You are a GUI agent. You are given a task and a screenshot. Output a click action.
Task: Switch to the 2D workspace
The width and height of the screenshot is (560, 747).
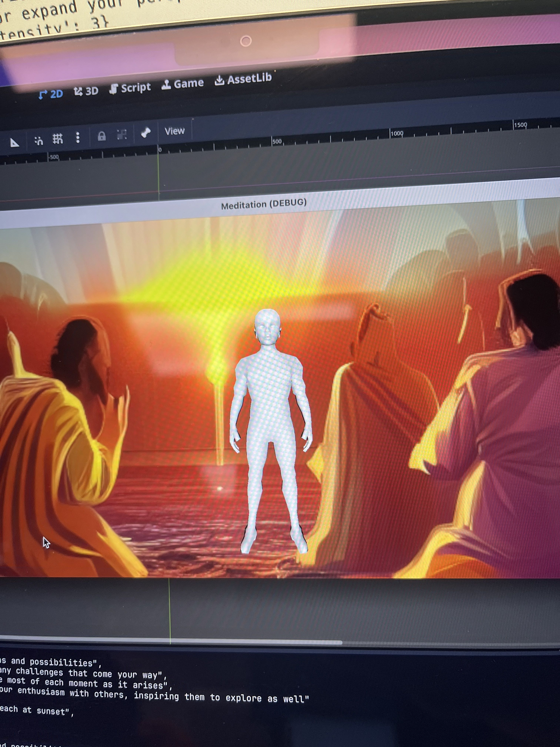[51, 94]
